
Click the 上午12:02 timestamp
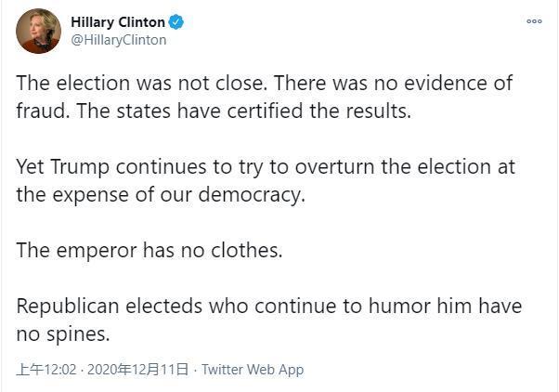click(x=45, y=370)
